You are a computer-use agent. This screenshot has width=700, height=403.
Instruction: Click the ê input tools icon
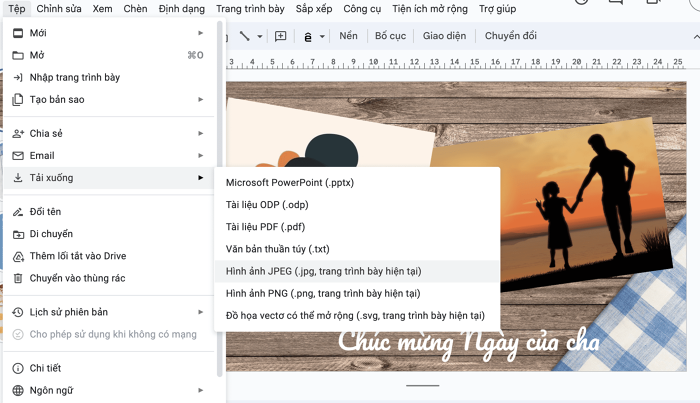[x=308, y=37]
